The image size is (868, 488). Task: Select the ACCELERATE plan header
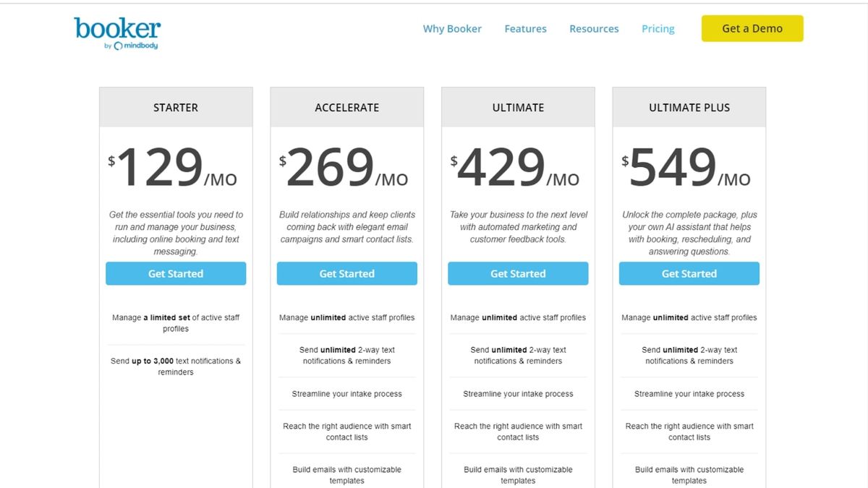(x=347, y=107)
